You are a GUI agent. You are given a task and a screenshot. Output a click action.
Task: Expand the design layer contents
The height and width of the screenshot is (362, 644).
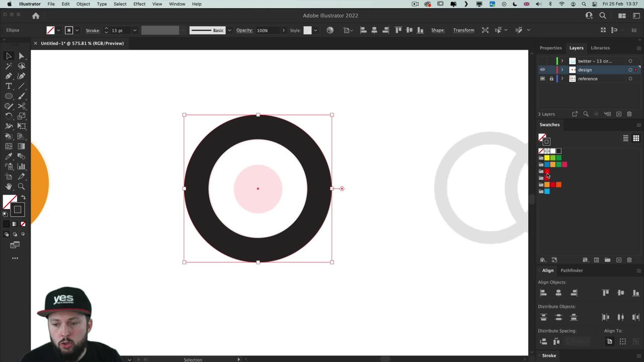pos(562,70)
